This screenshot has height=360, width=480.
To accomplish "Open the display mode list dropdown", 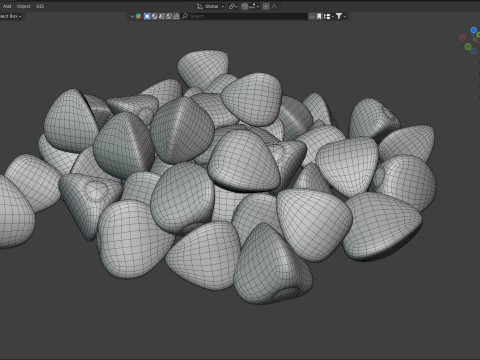I will pyautogui.click(x=328, y=16).
